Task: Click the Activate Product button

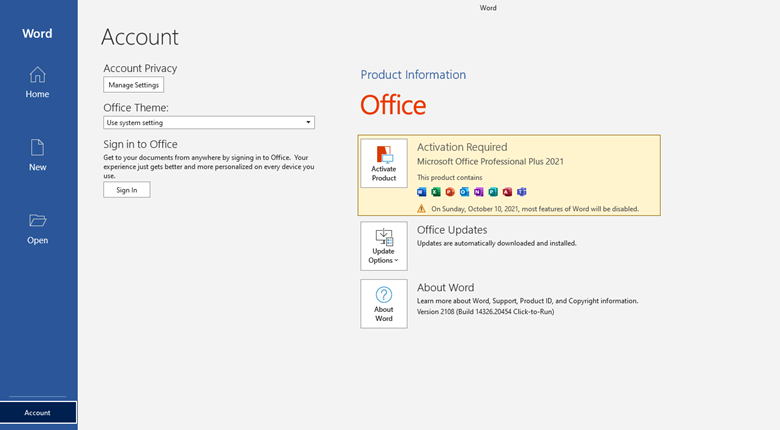Action: click(384, 163)
